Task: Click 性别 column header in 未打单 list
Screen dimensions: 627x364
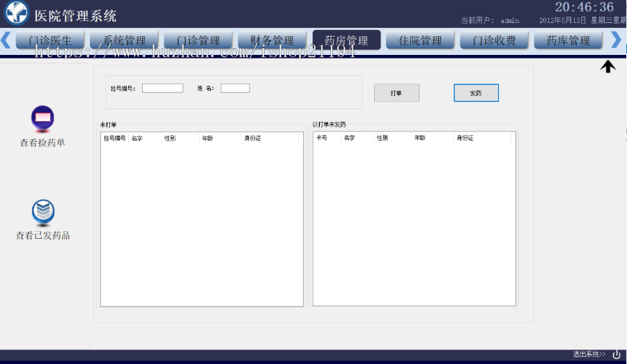Action: (180, 139)
